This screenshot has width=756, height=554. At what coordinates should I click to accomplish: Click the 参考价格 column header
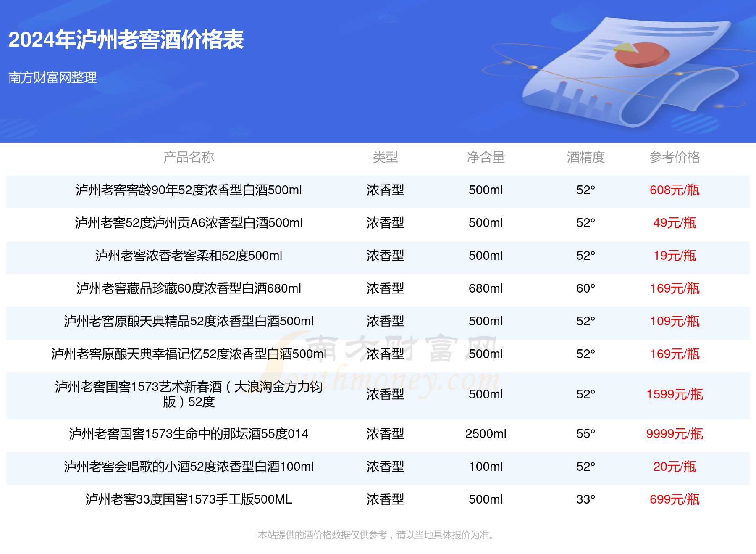point(675,157)
